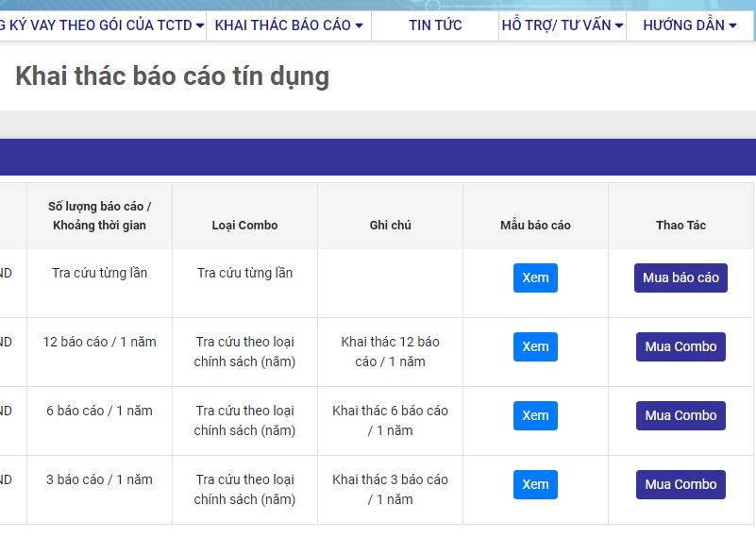Viewport: 756px width, 538px height.
Task: Click Mua Combo for 6 báo cáo / 1 năm
Action: tap(680, 415)
